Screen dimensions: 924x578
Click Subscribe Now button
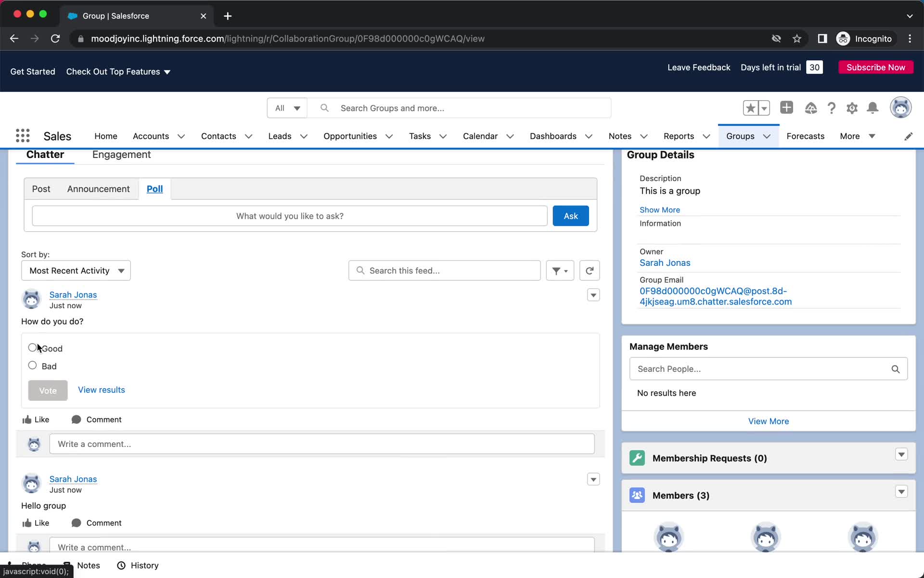(876, 67)
